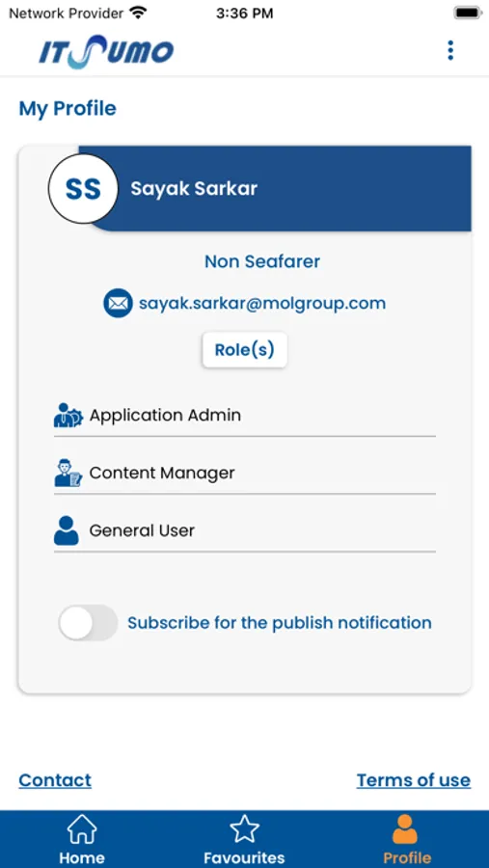Select the General User role text
This screenshot has width=489, height=868.
[142, 530]
